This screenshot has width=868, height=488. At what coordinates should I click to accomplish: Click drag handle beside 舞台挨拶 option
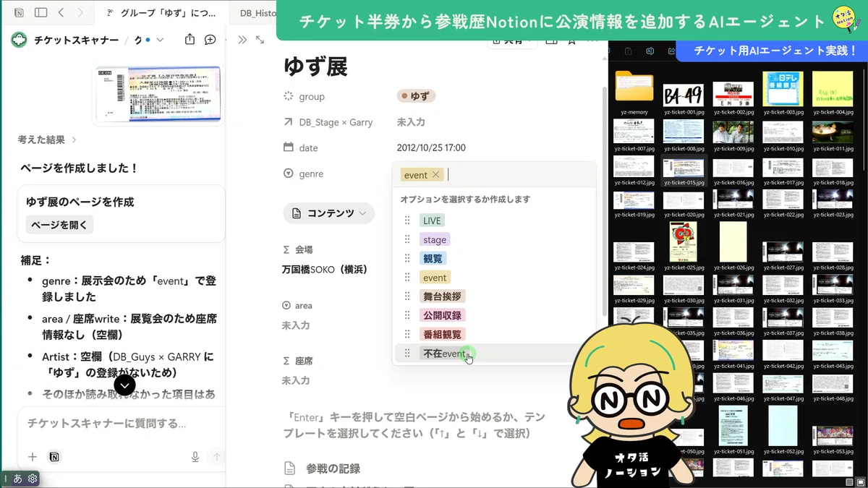click(407, 296)
